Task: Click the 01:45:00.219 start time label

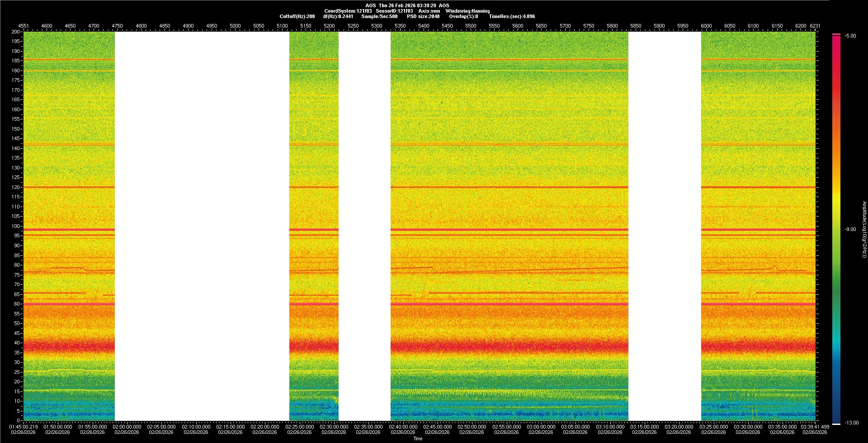Action: (x=24, y=427)
